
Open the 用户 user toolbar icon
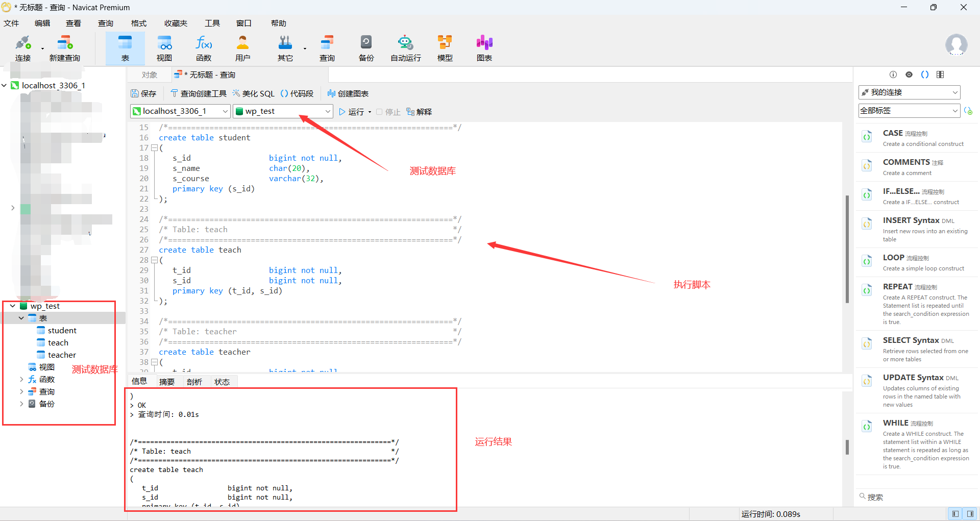pyautogui.click(x=243, y=48)
